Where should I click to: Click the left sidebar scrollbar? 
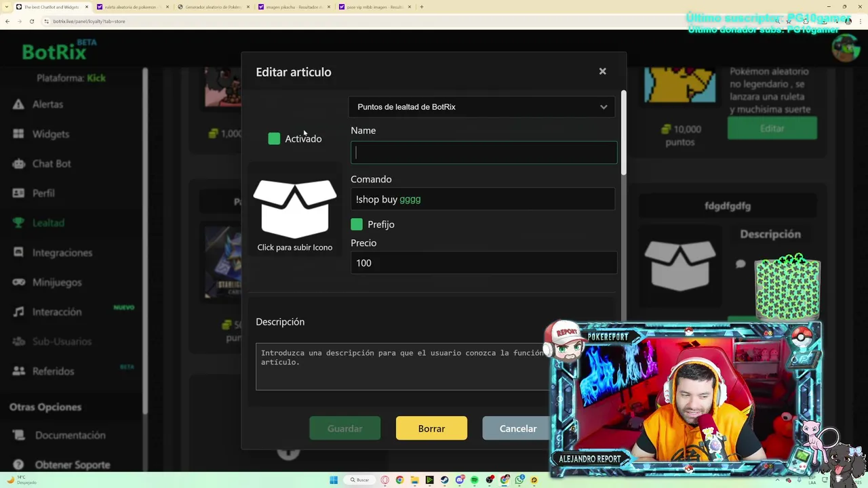click(x=144, y=241)
